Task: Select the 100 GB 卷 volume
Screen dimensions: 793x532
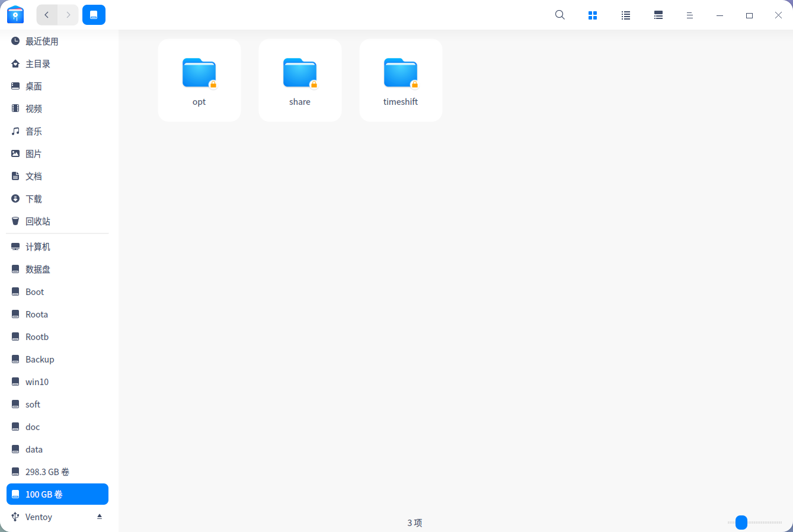Action: 57,495
